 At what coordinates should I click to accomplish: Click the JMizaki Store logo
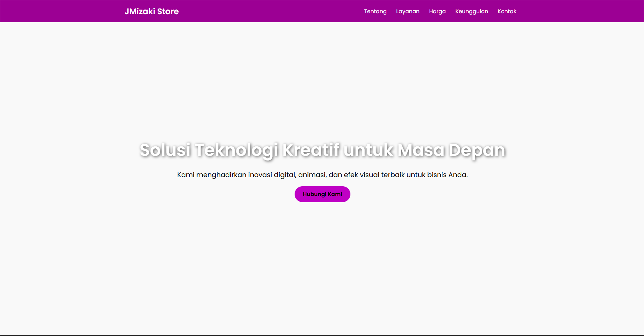(x=152, y=11)
